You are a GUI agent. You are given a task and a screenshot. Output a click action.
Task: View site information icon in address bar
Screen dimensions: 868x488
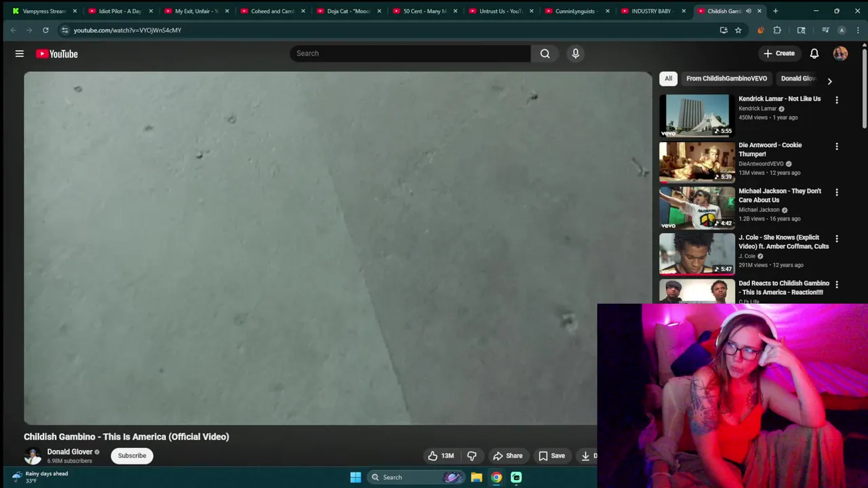coord(64,30)
